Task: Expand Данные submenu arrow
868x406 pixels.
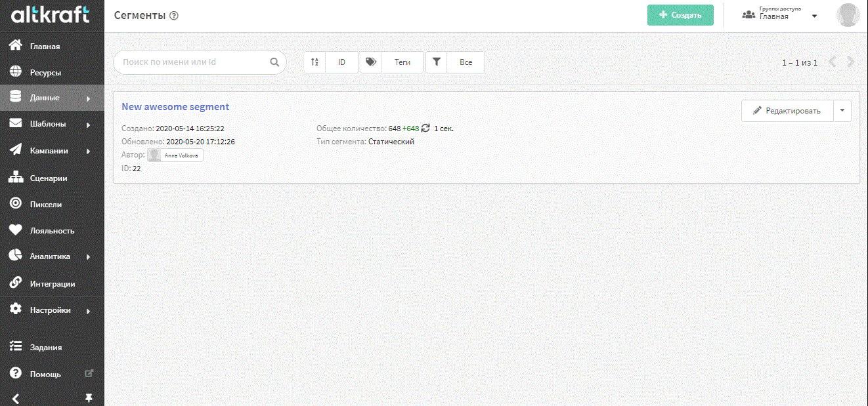Action: click(88, 98)
